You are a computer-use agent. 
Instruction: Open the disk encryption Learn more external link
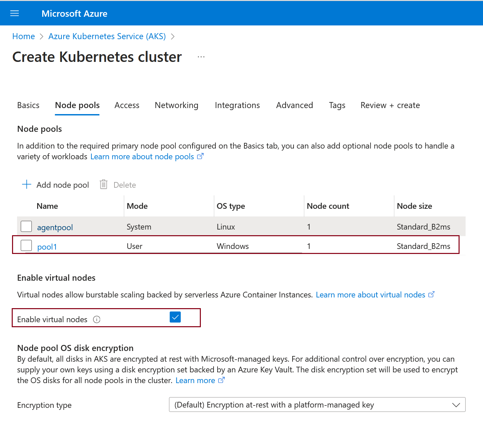(221, 380)
